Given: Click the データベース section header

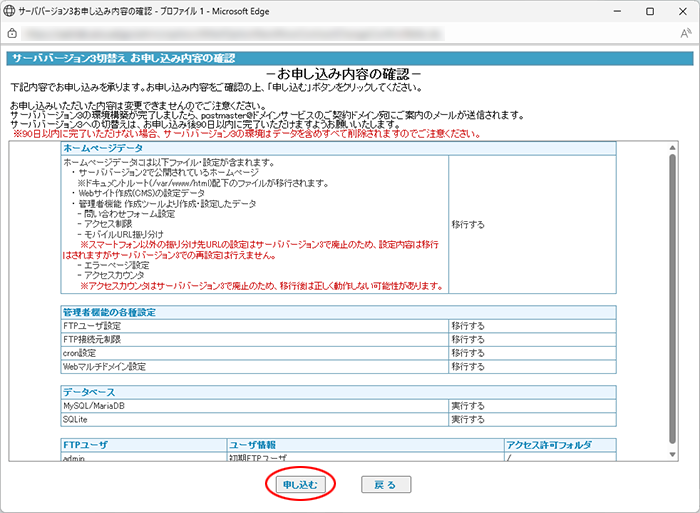Looking at the screenshot, I should (90, 393).
